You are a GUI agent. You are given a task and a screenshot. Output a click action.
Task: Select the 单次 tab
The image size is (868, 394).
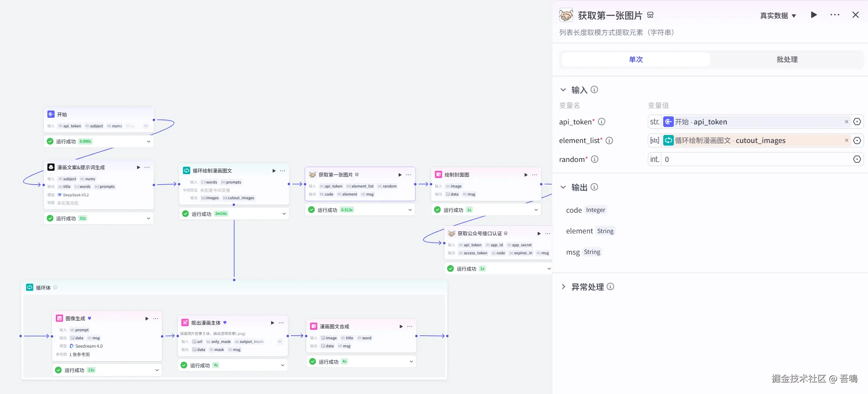635,59
